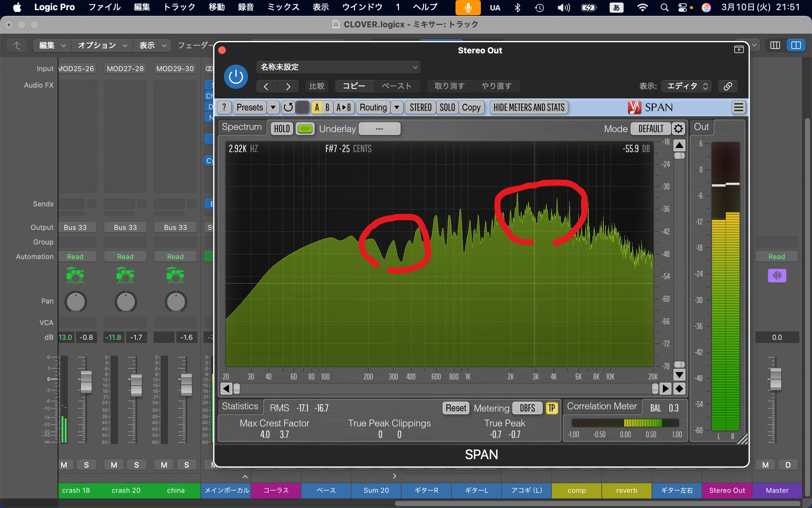Click the crash 18 volume fader

tap(86, 382)
